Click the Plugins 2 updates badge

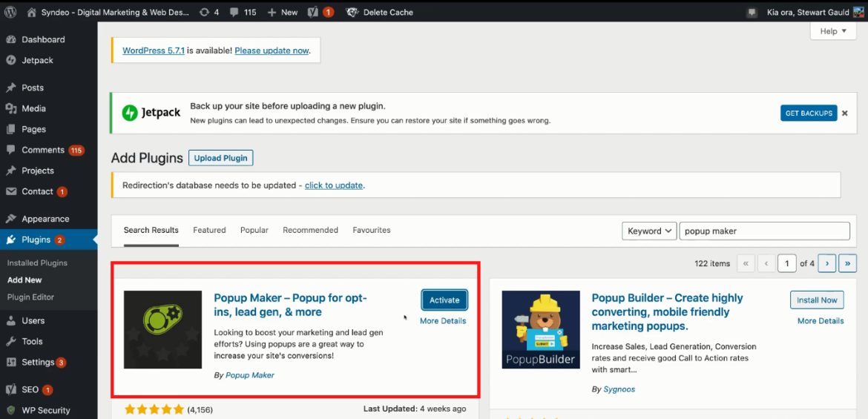click(59, 240)
